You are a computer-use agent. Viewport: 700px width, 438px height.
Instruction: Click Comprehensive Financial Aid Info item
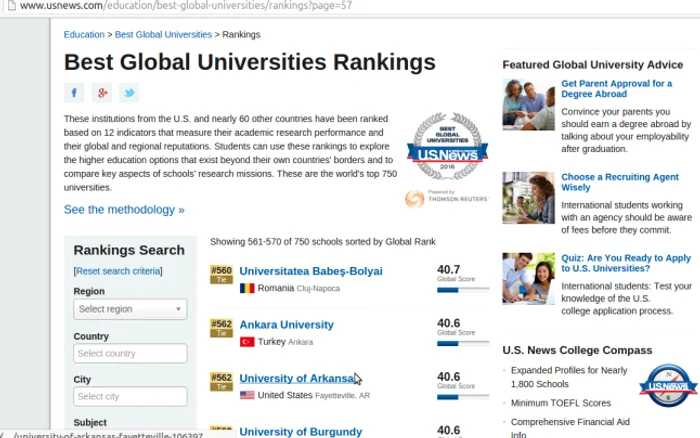click(570, 428)
